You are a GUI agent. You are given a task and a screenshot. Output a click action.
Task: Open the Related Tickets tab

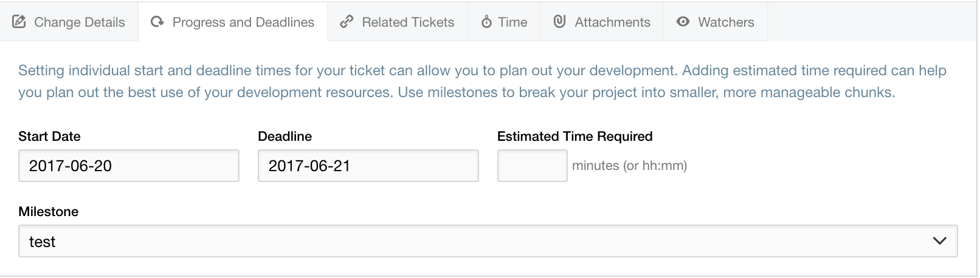(x=398, y=22)
